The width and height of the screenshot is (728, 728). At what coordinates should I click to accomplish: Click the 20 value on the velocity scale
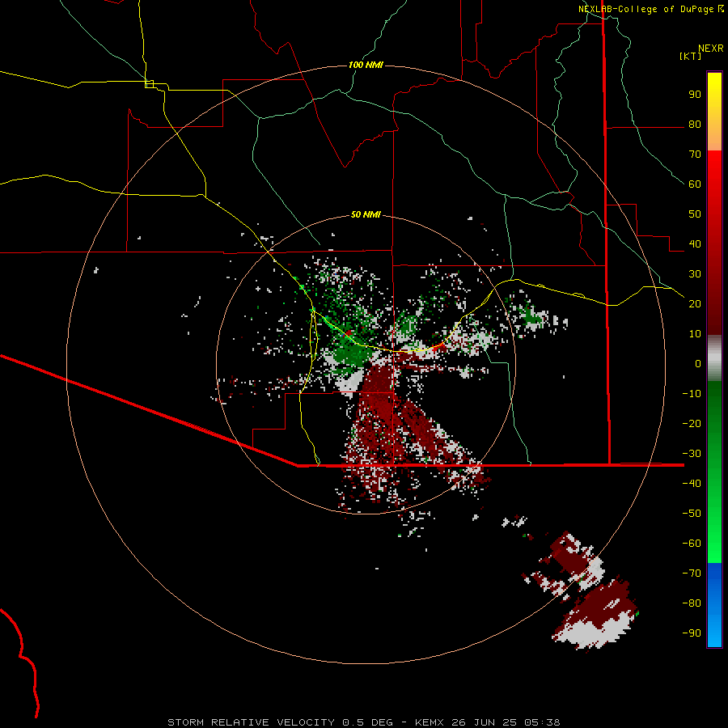click(x=695, y=304)
